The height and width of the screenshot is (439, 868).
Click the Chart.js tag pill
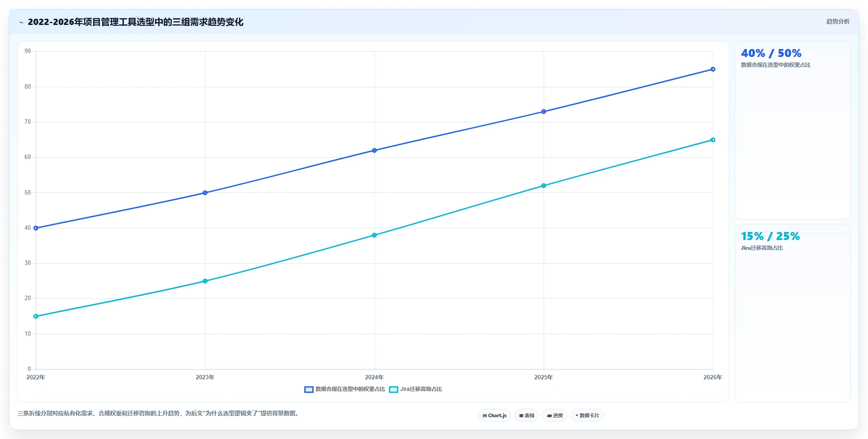(495, 415)
